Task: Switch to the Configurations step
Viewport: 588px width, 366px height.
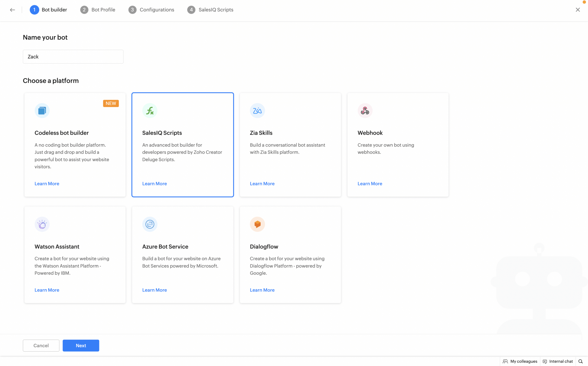Action: click(x=151, y=10)
